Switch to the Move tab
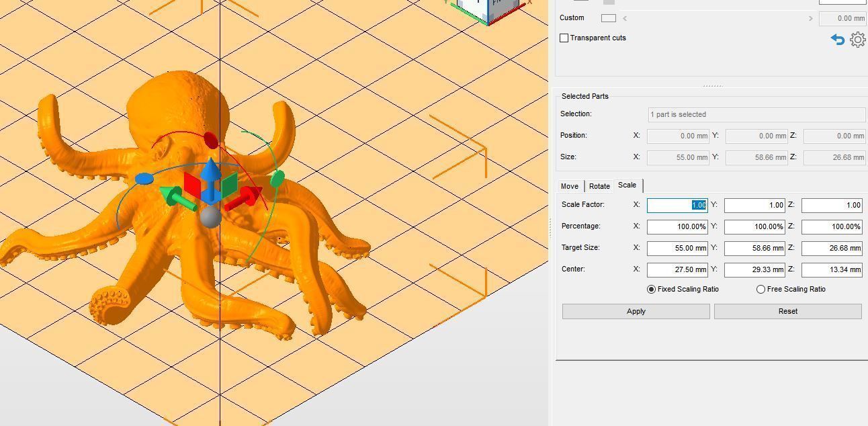Viewport: 868px width, 426px height. click(570, 186)
